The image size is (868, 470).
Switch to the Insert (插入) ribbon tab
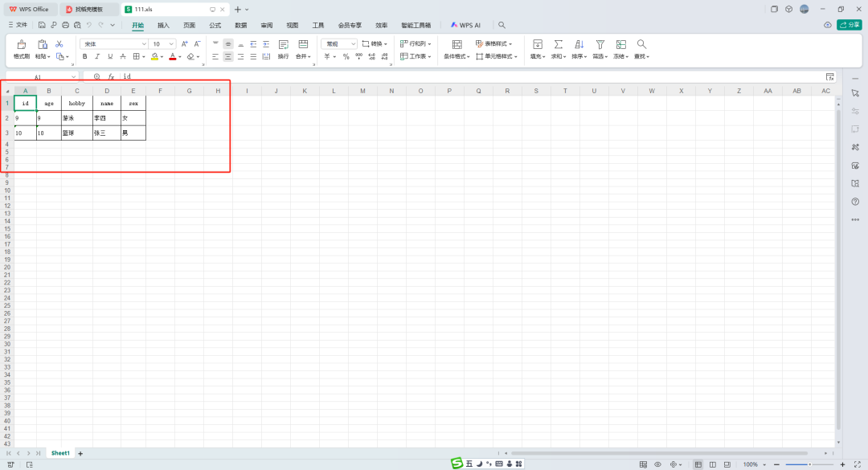click(x=163, y=26)
